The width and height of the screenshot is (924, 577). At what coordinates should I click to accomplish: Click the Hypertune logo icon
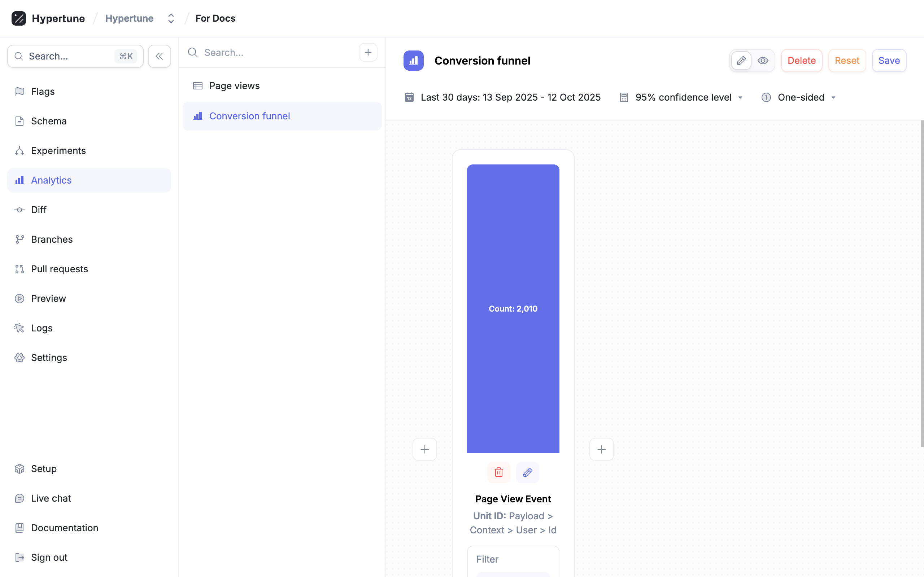[19, 18]
